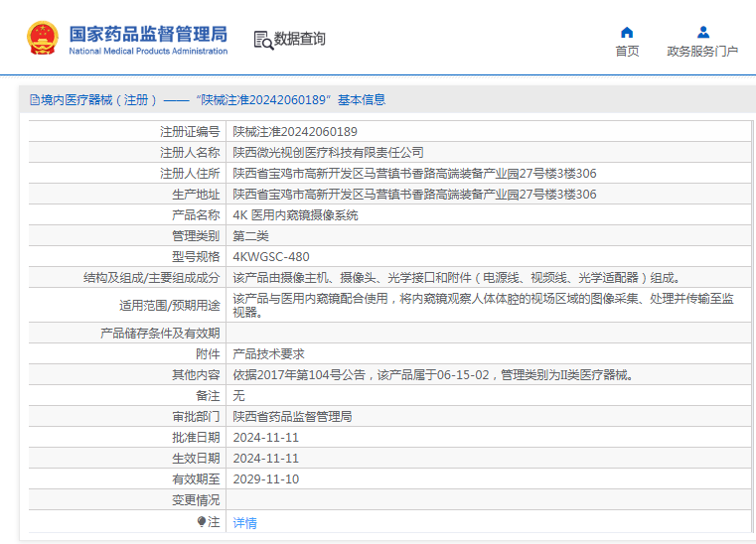
Task: Open the 数据查询 search icon
Action: (x=263, y=40)
